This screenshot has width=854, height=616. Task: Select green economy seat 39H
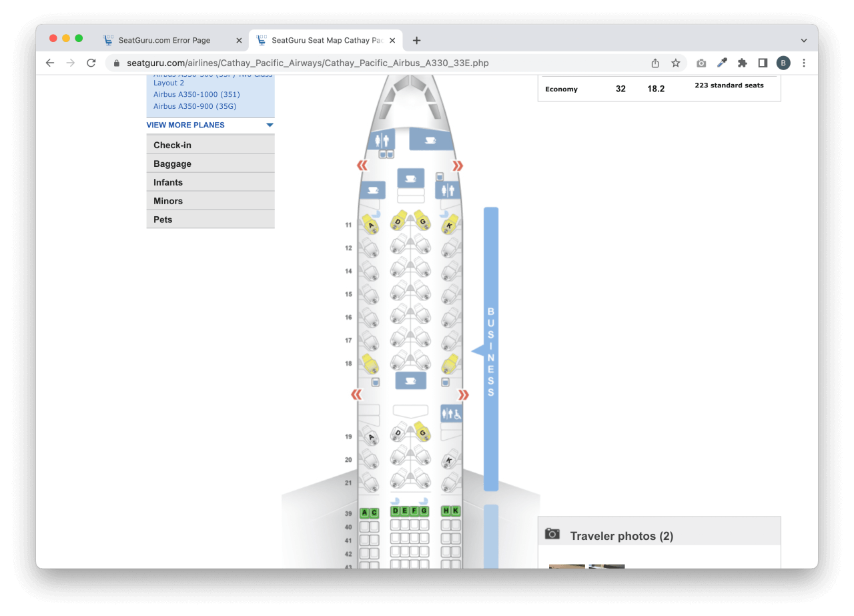pos(446,511)
